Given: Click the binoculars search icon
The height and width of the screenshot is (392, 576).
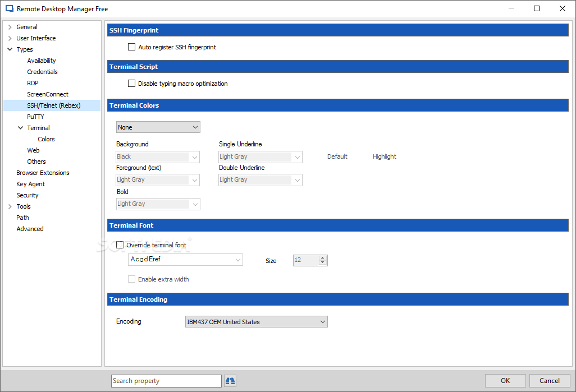Looking at the screenshot, I should point(230,381).
